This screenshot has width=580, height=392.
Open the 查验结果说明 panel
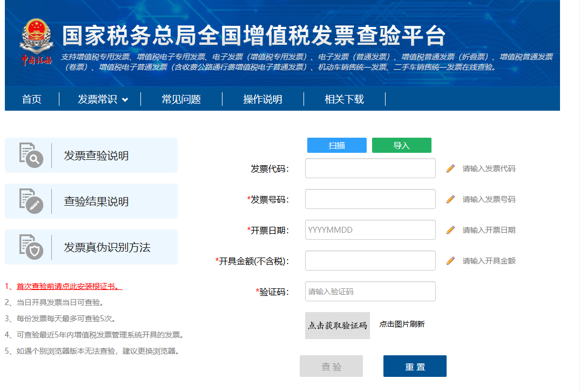click(x=91, y=201)
